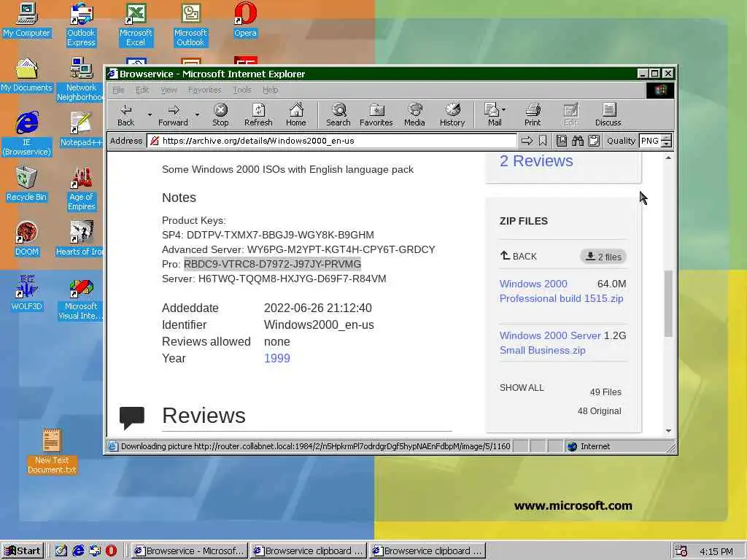The image size is (747, 560).
Task: Click the clipboard icon in address row
Action: pyautogui.click(x=594, y=141)
